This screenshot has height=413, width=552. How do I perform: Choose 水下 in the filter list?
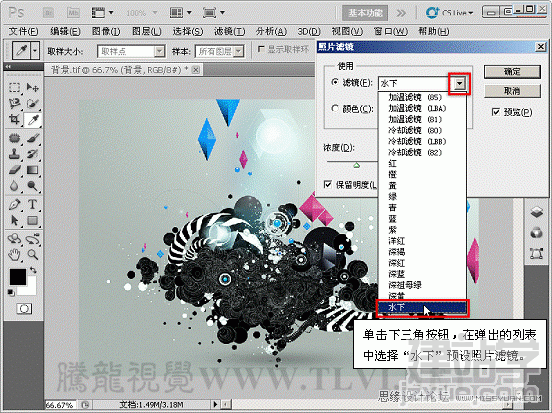pos(422,307)
